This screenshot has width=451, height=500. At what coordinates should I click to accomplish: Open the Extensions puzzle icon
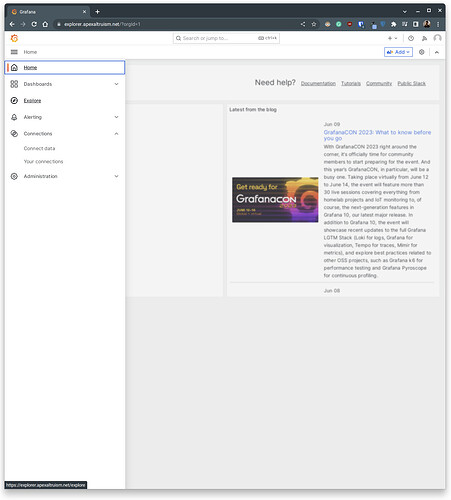394,24
